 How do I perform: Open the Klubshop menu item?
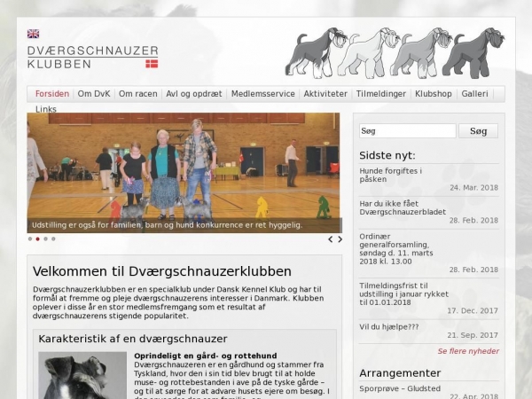434,94
